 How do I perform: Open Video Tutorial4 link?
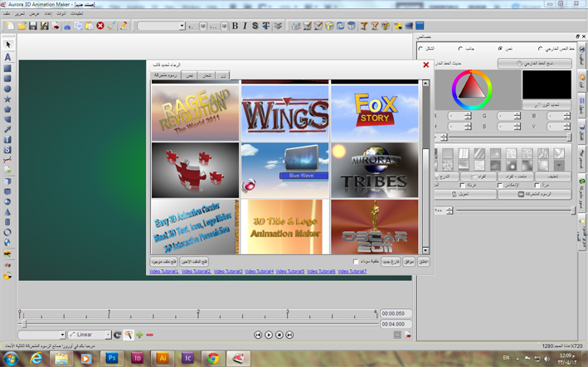coord(259,272)
